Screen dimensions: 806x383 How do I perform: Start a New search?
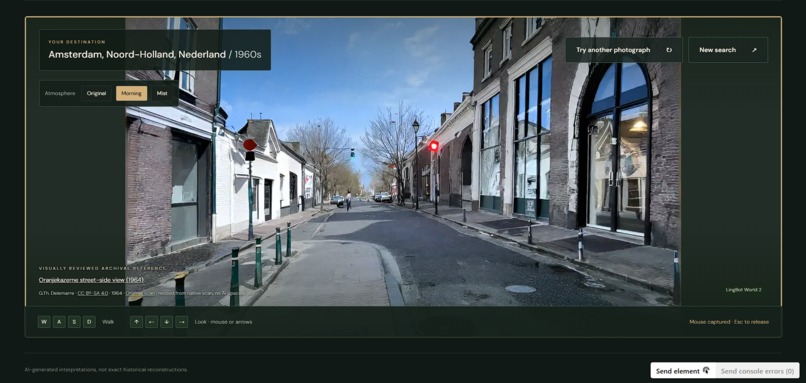coord(728,50)
